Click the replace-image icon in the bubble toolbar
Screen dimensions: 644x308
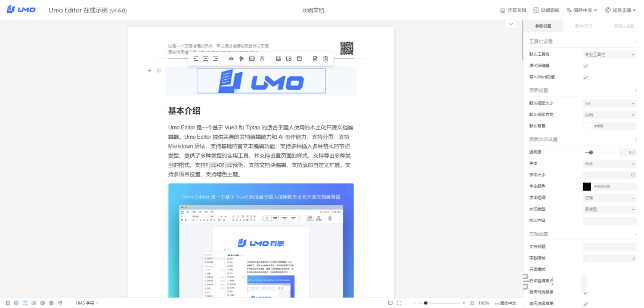278,58
